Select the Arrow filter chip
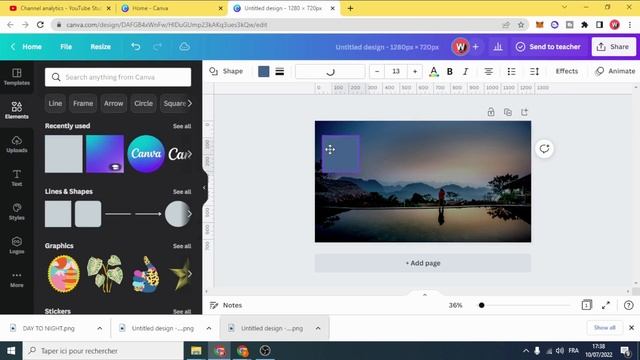 point(113,103)
